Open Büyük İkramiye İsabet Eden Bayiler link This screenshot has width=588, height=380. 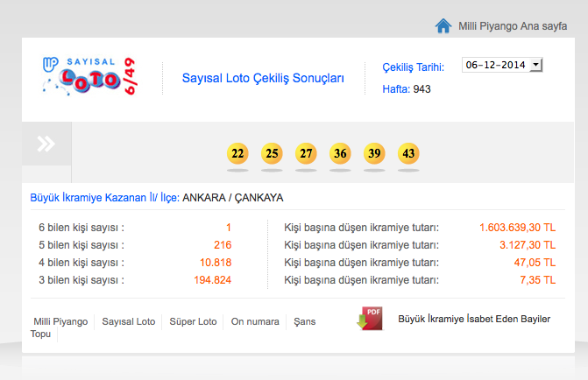474,319
